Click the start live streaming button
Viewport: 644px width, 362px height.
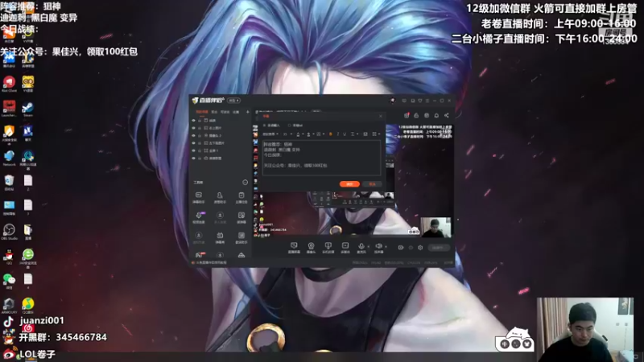439,248
